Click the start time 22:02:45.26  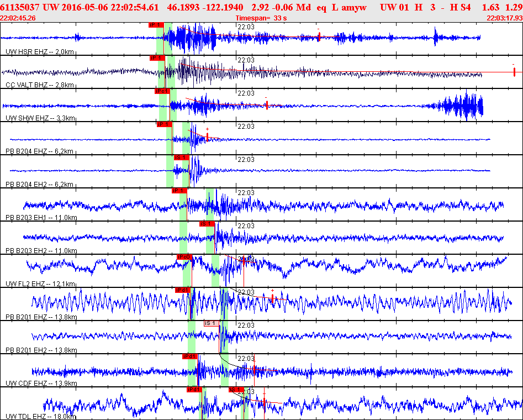18,18
